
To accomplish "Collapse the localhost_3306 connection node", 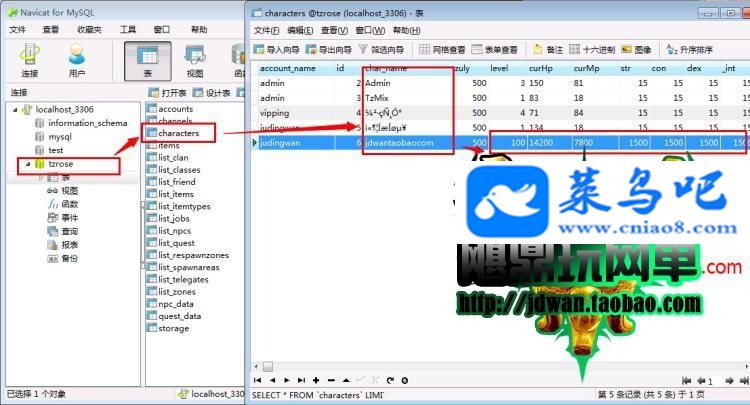I will [15, 109].
